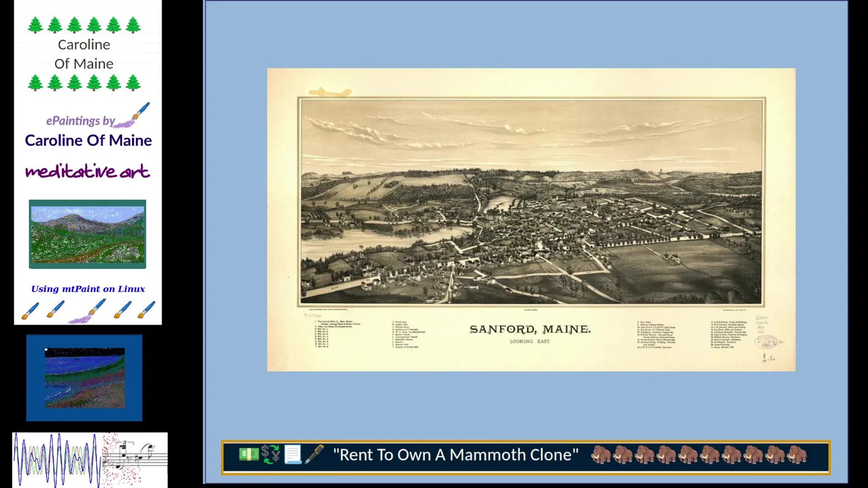Screen dimensions: 868x488
Task: Click "Rent To Own A Mammoth Clone" title
Action: point(456,455)
